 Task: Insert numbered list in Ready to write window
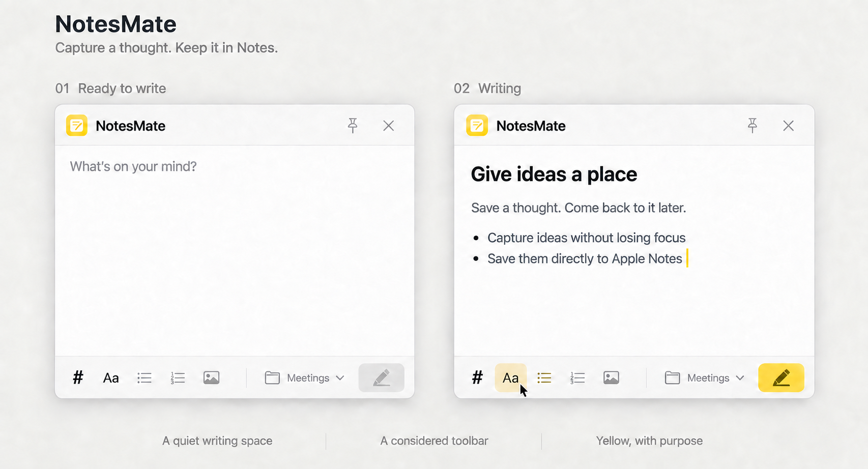click(178, 378)
